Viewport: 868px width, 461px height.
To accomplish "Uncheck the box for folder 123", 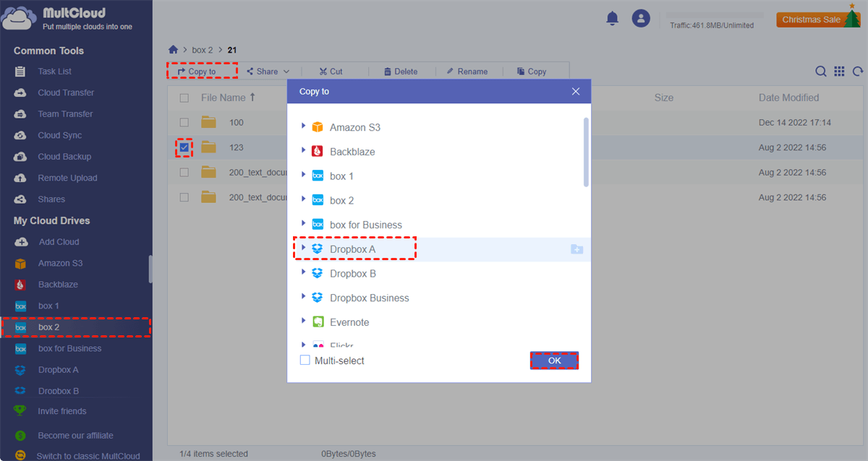I will pos(184,147).
